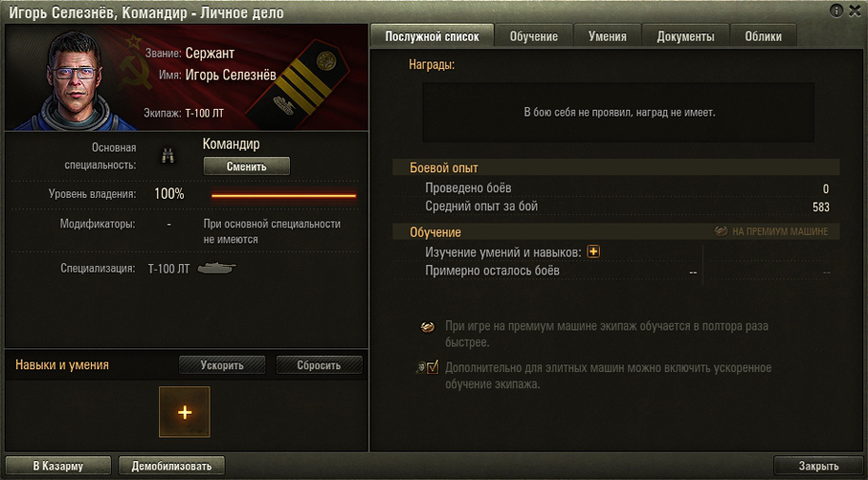Click the Сбросить skills button
868x480 pixels.
coord(318,365)
